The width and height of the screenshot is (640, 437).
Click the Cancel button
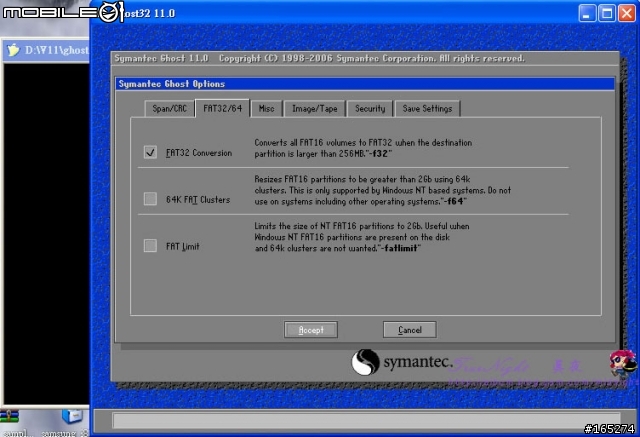pyautogui.click(x=409, y=330)
